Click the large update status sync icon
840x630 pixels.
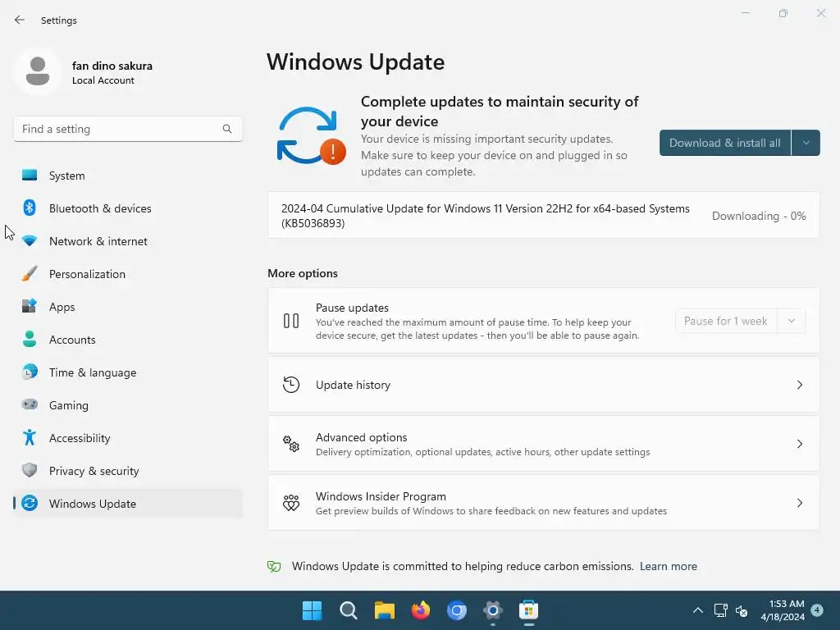coord(311,136)
